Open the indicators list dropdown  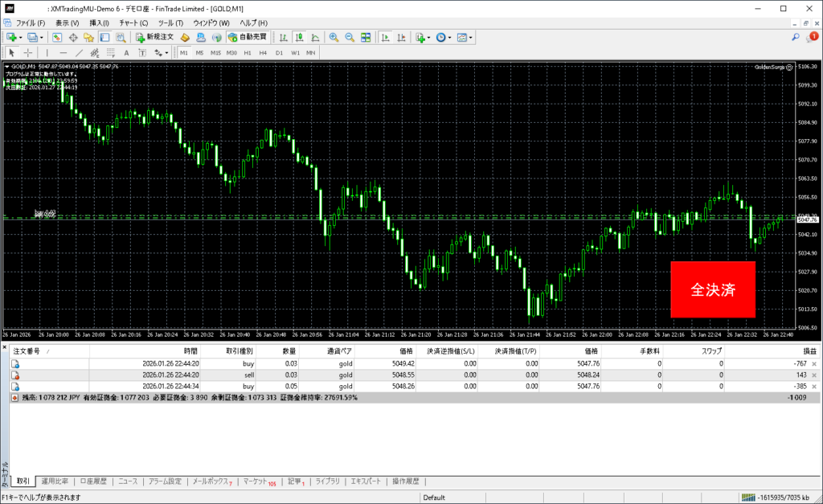tap(429, 37)
